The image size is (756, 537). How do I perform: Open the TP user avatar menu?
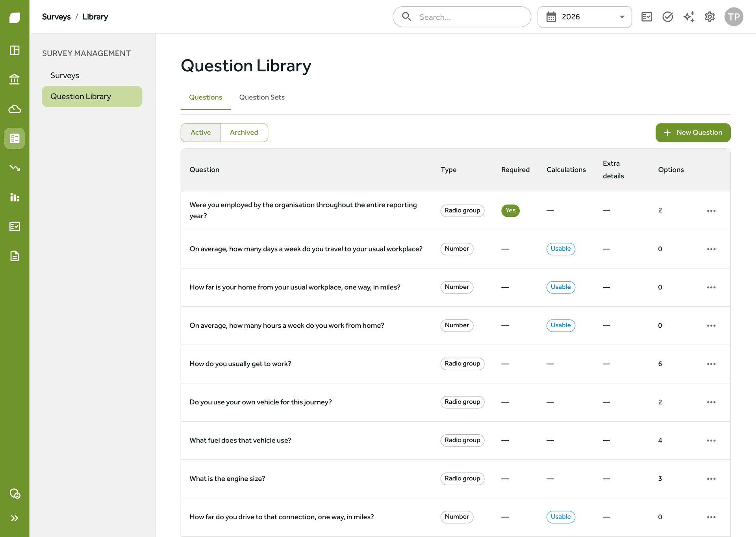pos(734,17)
